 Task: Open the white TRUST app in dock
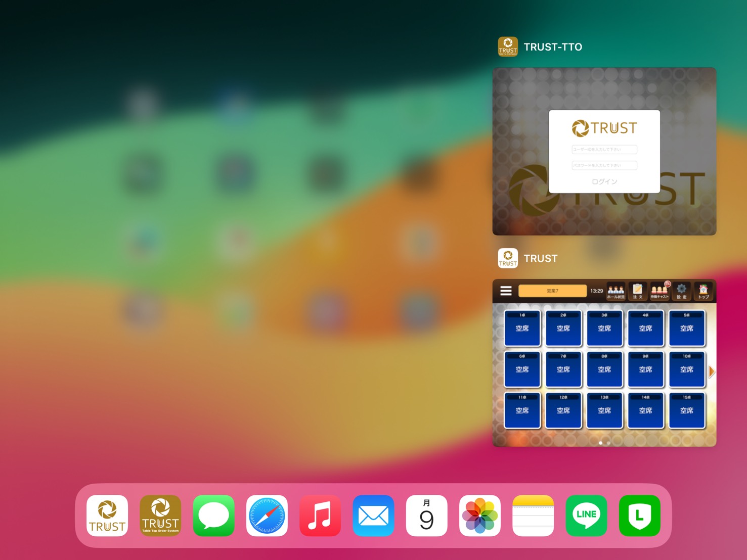click(x=107, y=516)
